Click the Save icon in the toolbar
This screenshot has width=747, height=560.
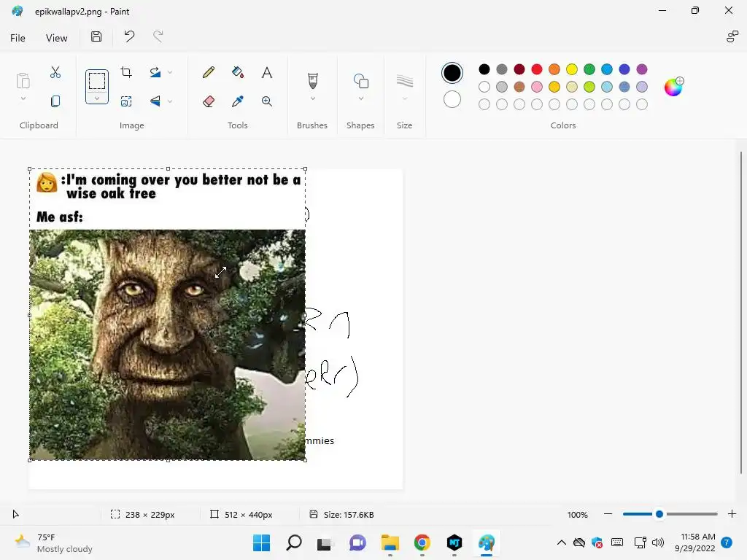tap(96, 36)
